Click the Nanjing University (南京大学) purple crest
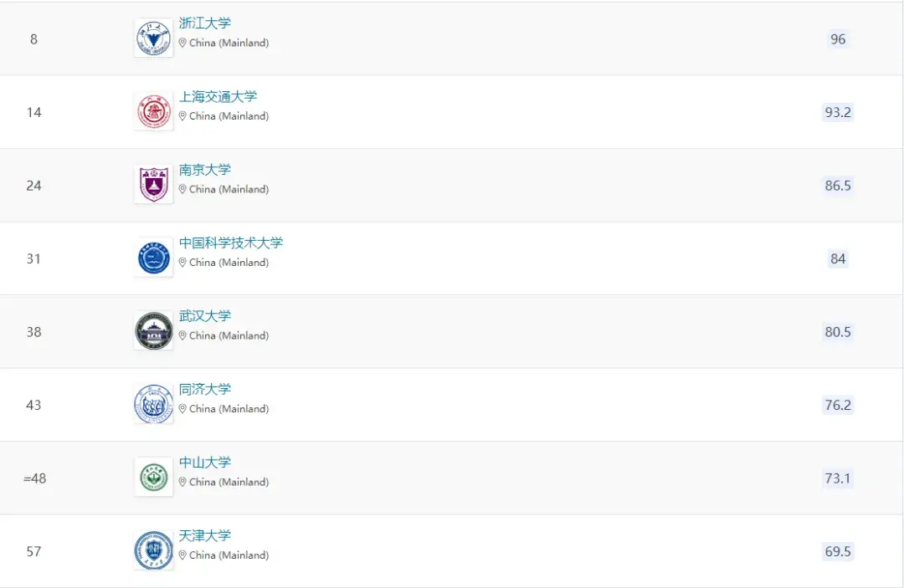This screenshot has height=588, width=904. pos(153,185)
